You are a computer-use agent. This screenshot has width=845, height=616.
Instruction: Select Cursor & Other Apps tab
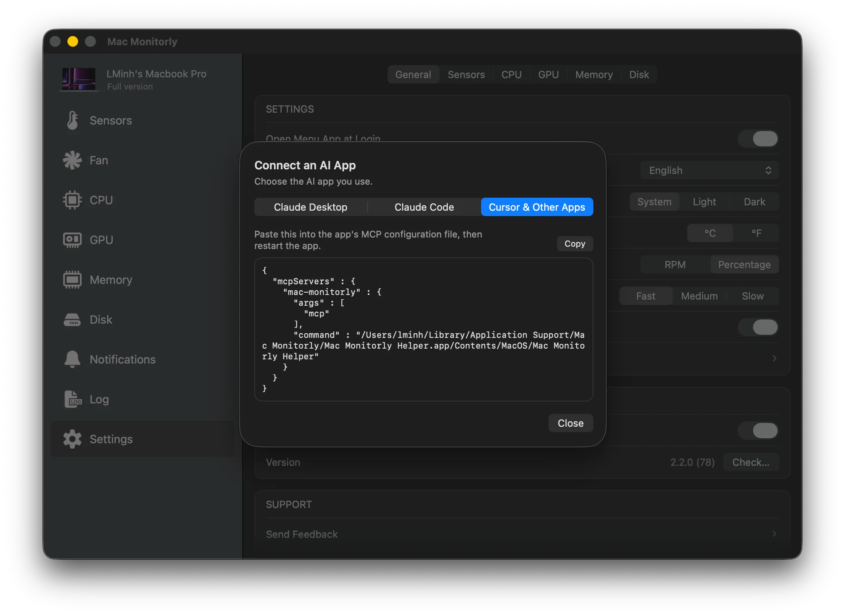click(x=537, y=207)
